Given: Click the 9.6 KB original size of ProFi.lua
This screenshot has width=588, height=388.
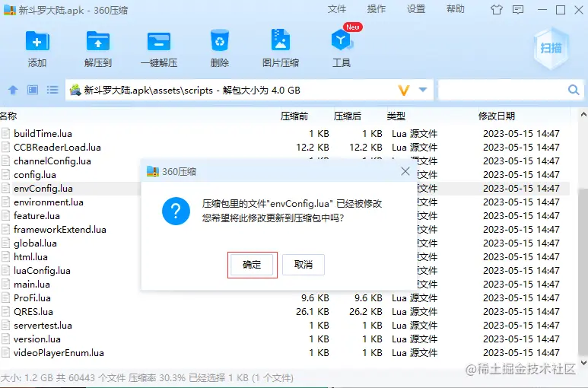Looking at the screenshot, I should click(x=315, y=298).
